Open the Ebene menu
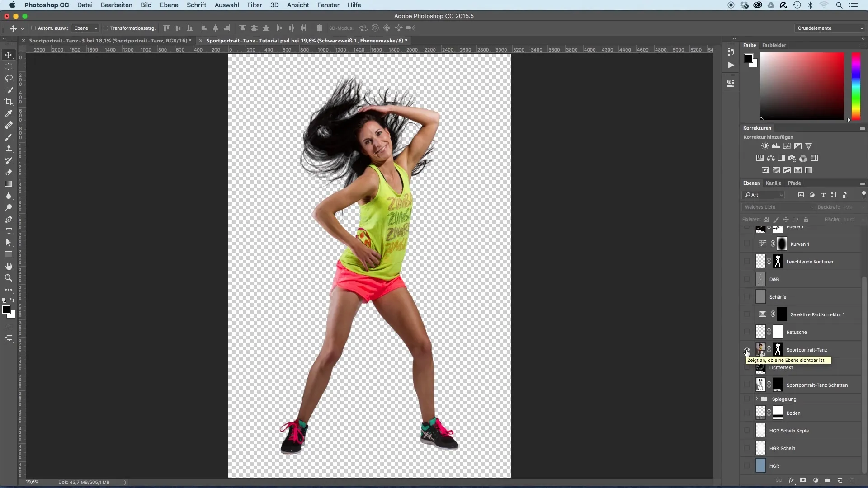The image size is (868, 488). click(169, 5)
